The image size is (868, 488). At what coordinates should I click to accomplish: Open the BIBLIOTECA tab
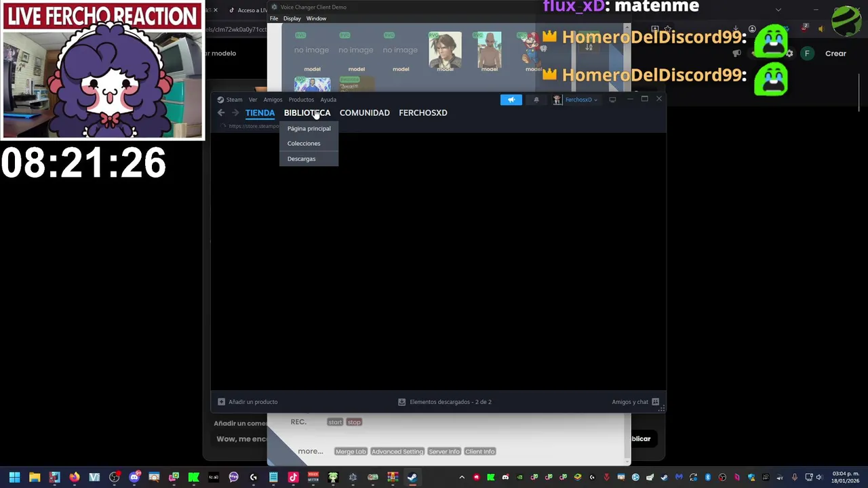307,113
